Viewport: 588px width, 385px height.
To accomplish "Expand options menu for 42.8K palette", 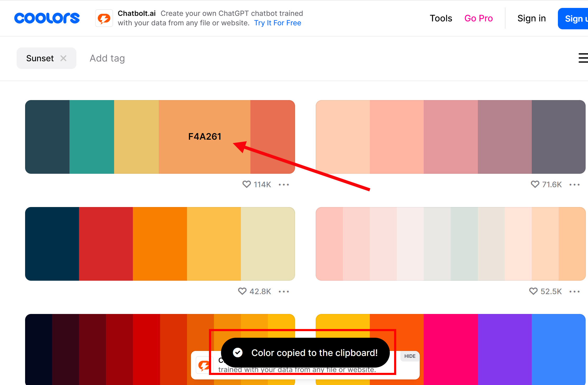I will point(284,292).
